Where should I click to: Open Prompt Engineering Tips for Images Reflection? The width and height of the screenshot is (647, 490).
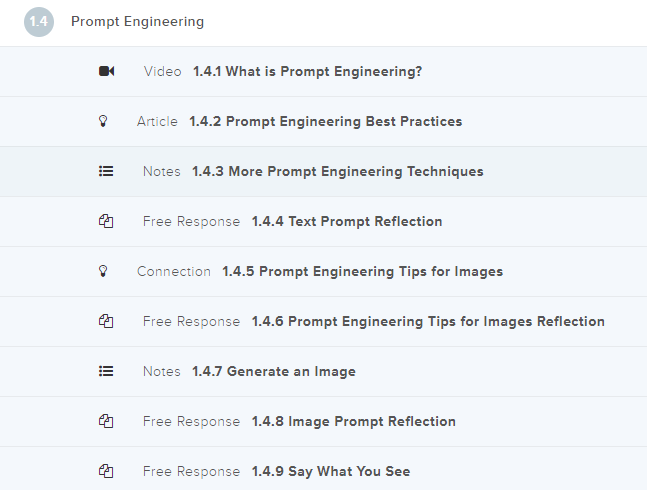(x=427, y=321)
